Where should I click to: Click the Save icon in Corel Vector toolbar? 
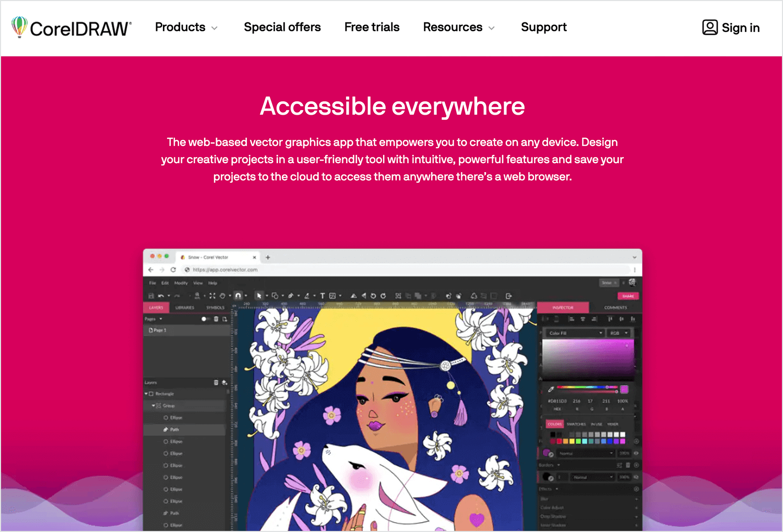(x=151, y=296)
